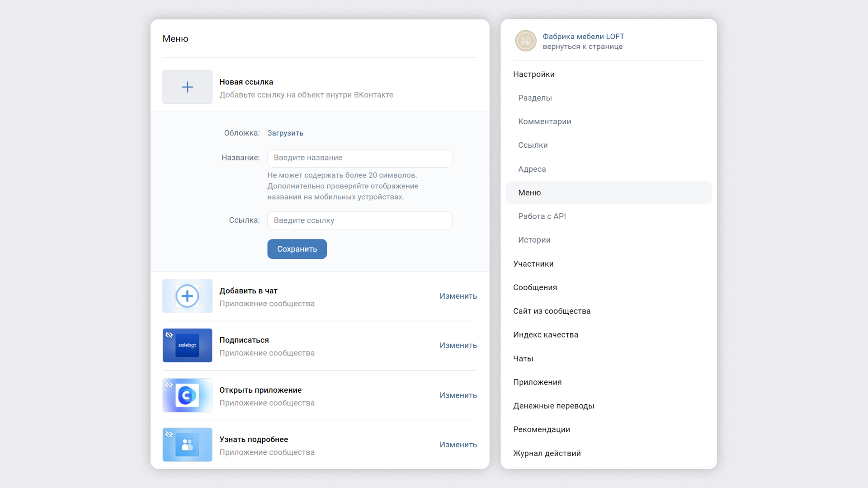Click Изменить for Добавить в чат
Viewport: 868px width, 488px height.
pyautogui.click(x=458, y=296)
